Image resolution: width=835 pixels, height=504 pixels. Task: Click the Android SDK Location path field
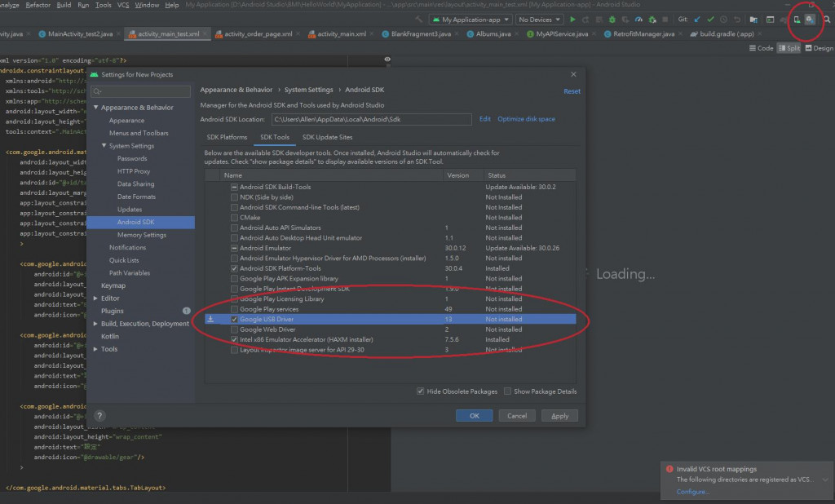371,119
